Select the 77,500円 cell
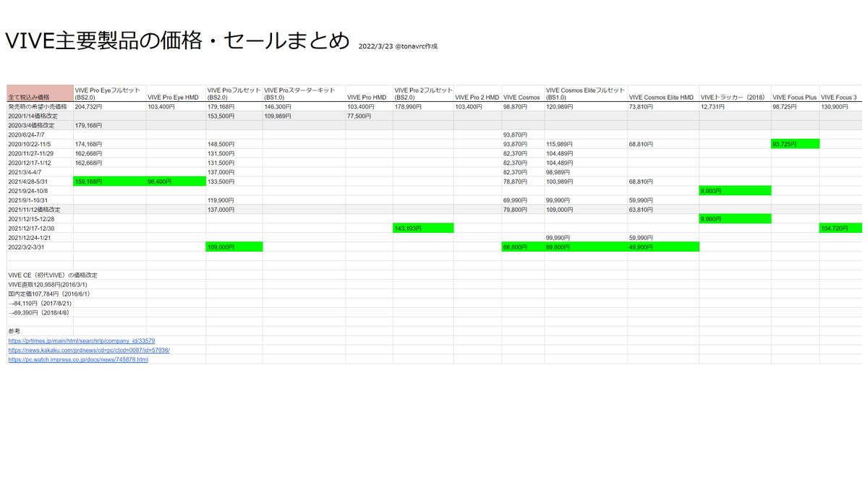The image size is (868, 488). point(369,116)
